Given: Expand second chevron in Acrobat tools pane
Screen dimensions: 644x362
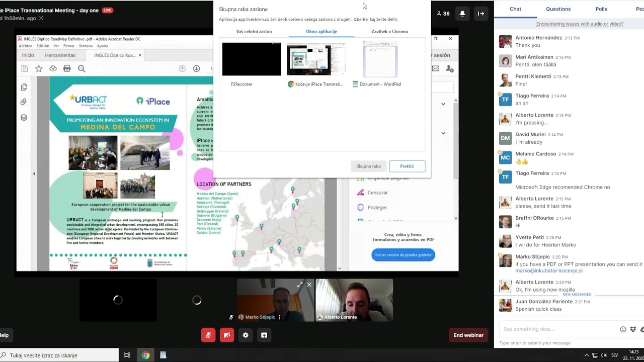Looking at the screenshot, I should tap(443, 133).
